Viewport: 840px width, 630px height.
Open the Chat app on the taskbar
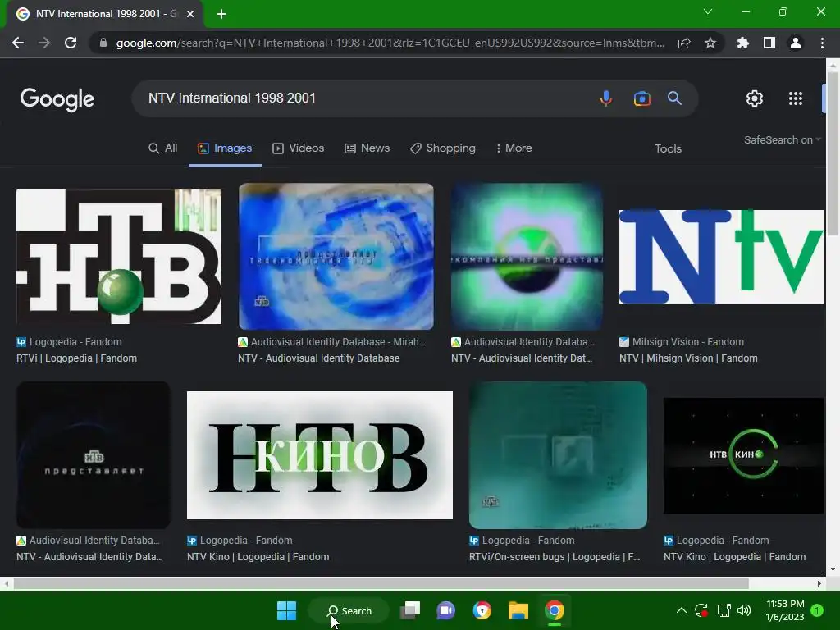445,610
